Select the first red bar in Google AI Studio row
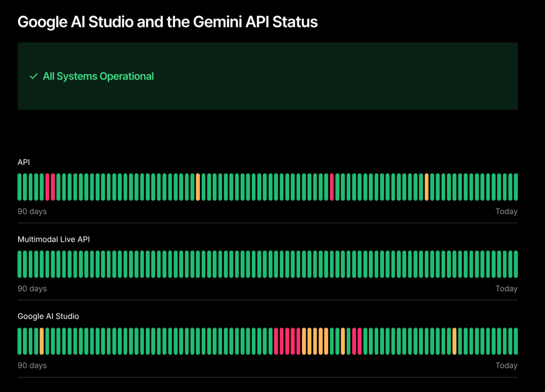Screen dimensions: 545x392 (x=276, y=341)
